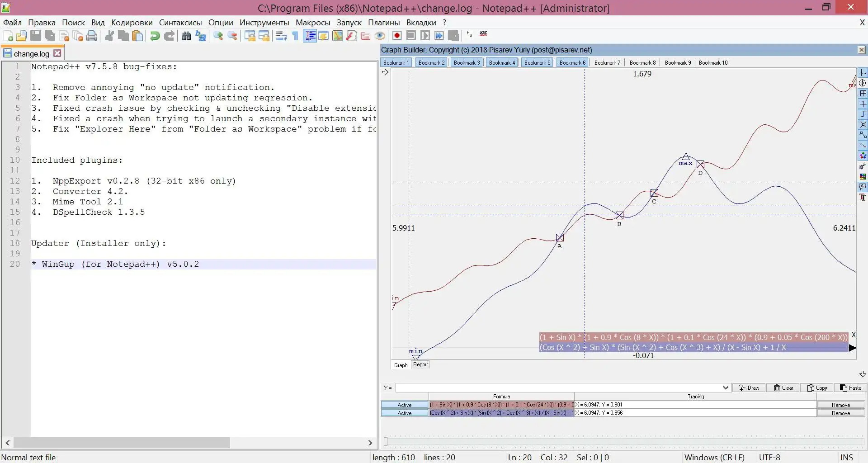Click the font T icon in graph sidebar
Image resolution: width=868 pixels, height=463 pixels.
coord(863,197)
